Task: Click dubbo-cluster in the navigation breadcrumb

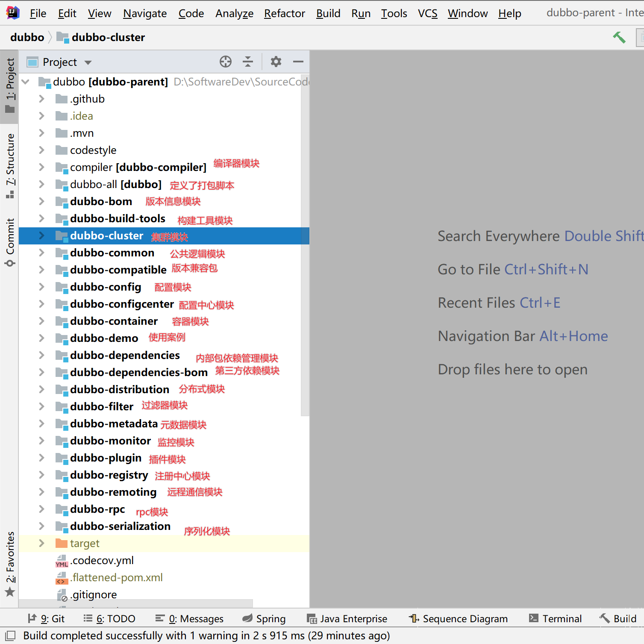Action: point(108,38)
